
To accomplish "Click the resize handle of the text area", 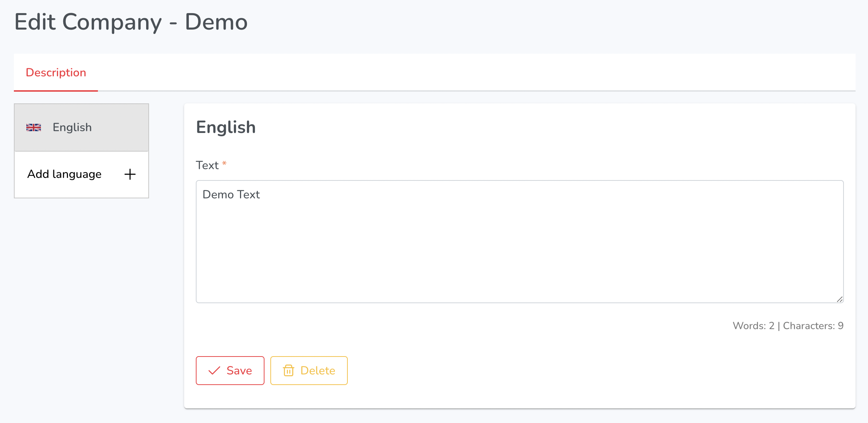I will click(840, 299).
